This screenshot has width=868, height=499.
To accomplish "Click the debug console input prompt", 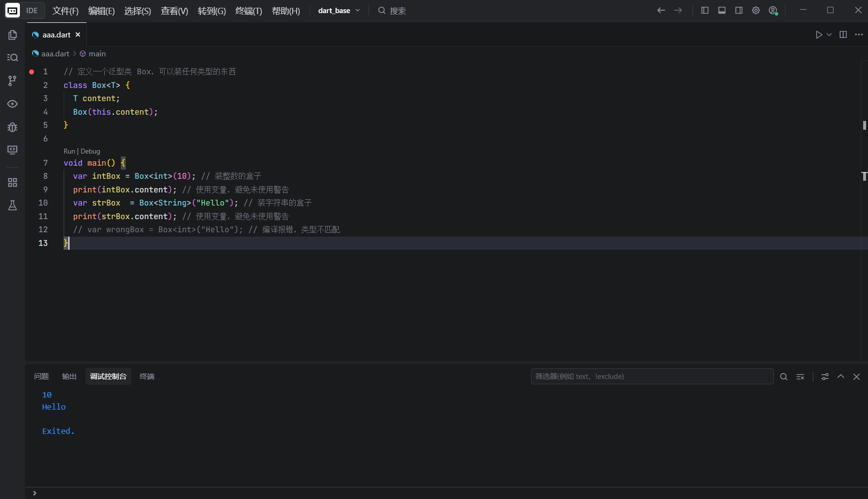I will (x=447, y=493).
